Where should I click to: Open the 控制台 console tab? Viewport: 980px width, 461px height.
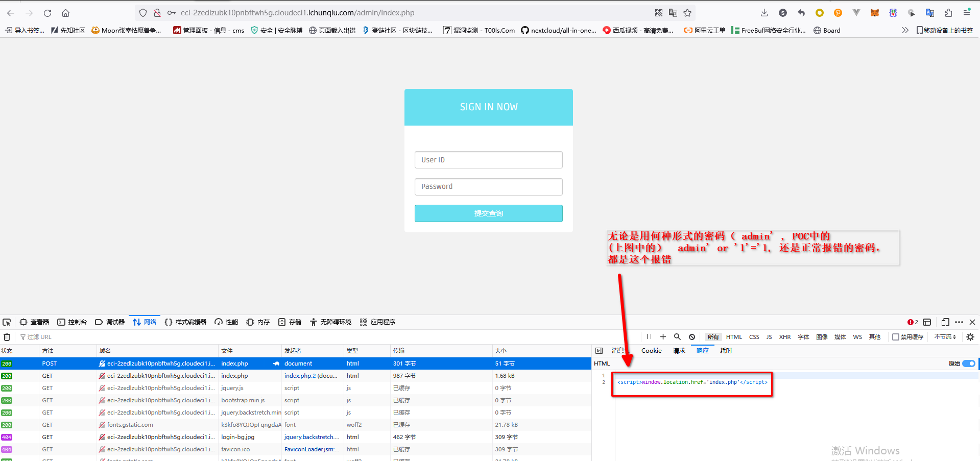pyautogui.click(x=72, y=322)
